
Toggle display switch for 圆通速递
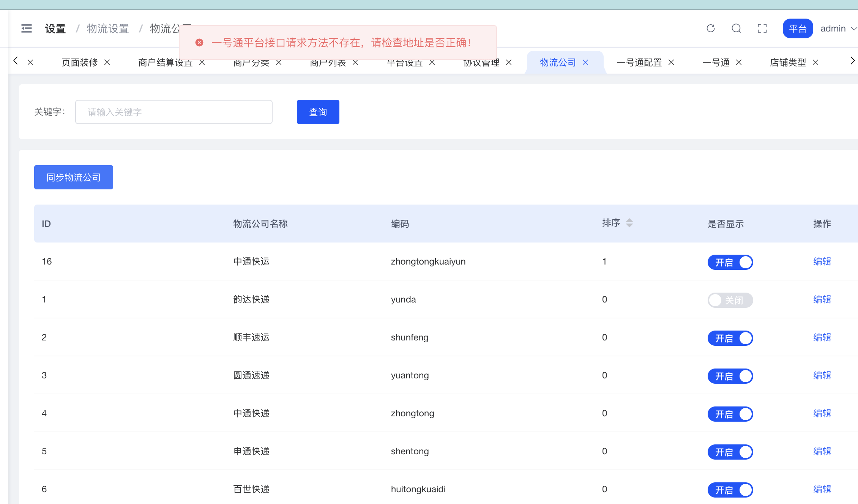(x=730, y=376)
